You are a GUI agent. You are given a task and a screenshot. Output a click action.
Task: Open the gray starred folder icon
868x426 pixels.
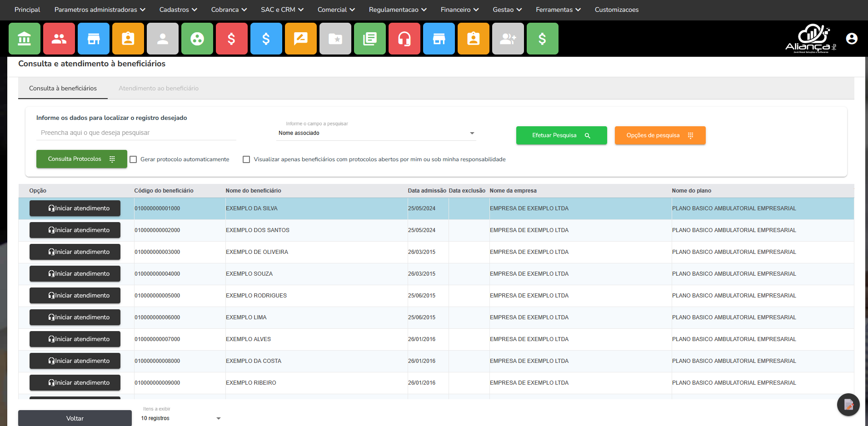click(x=335, y=39)
